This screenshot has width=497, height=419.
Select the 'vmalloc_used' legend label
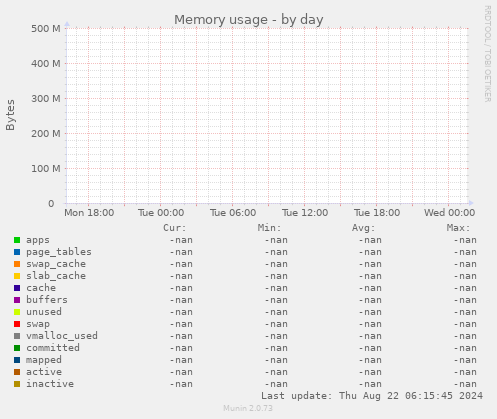(x=62, y=336)
